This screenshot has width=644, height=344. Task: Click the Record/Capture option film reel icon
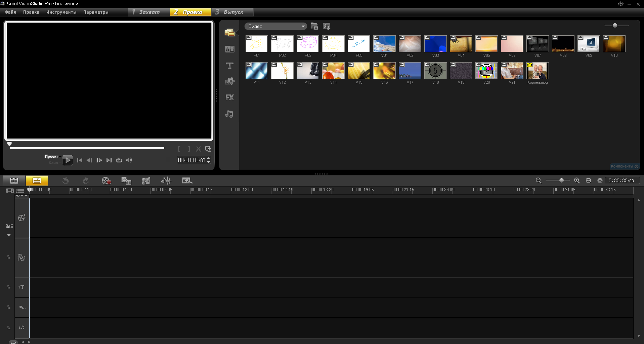click(x=106, y=181)
